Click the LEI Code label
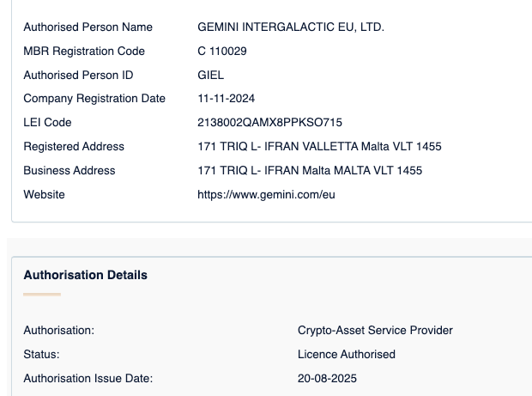 (x=47, y=123)
